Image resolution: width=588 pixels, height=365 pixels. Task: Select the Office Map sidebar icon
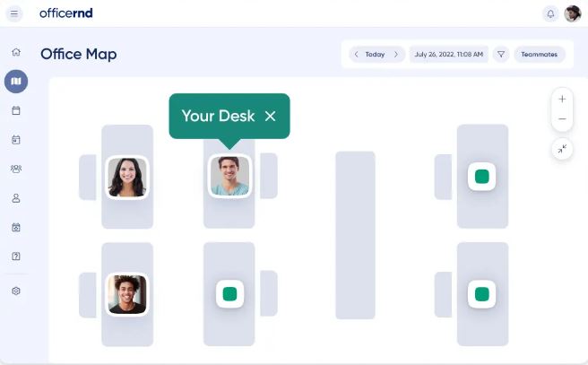16,81
